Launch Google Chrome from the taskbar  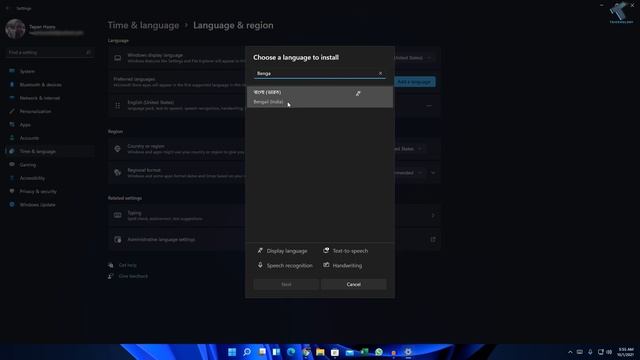click(x=306, y=352)
